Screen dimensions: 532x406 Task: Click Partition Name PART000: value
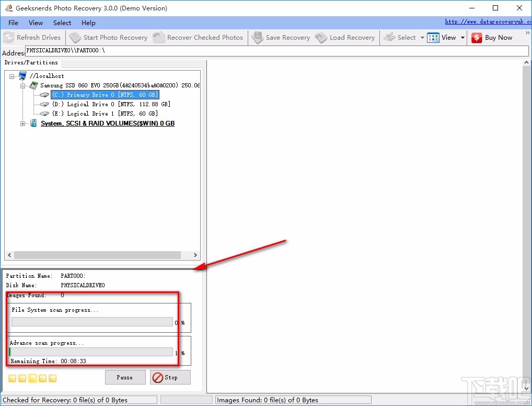pyautogui.click(x=73, y=276)
